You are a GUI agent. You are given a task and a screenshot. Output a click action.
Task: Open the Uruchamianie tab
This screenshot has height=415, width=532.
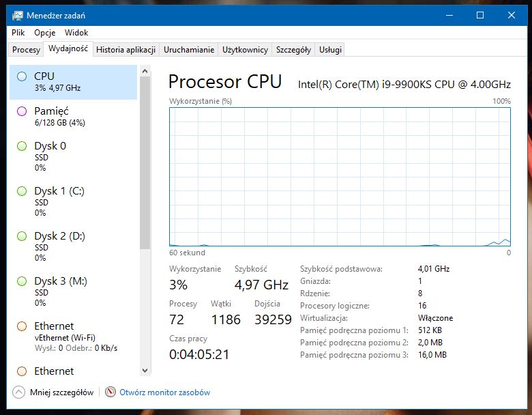coord(189,50)
